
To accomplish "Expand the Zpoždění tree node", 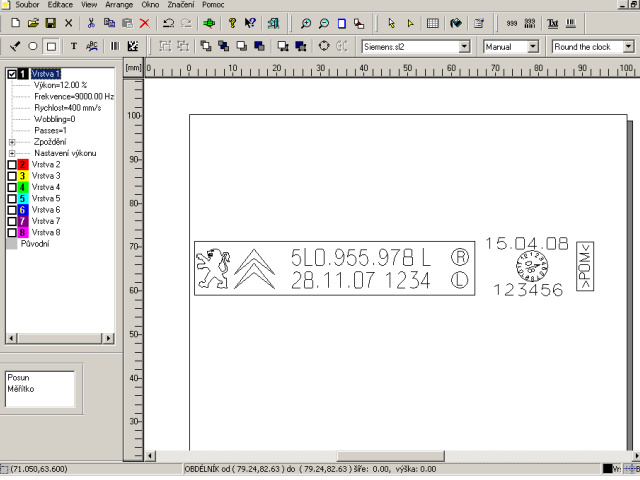I will [x=12, y=142].
